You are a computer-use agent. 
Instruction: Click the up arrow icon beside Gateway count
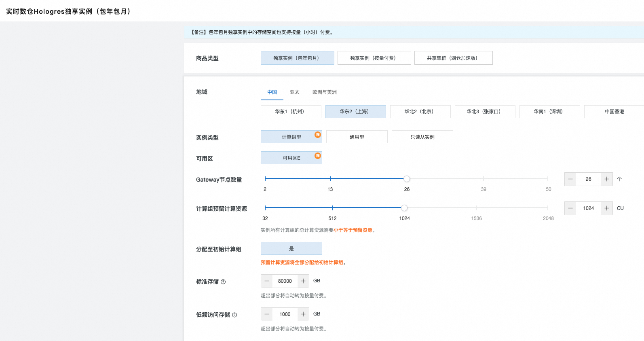pyautogui.click(x=619, y=179)
